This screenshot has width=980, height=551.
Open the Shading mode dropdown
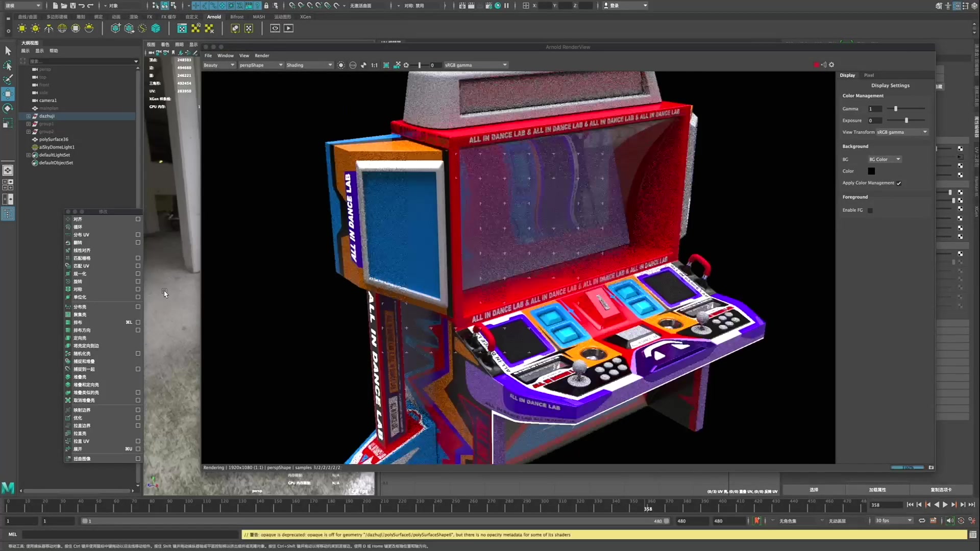[309, 65]
